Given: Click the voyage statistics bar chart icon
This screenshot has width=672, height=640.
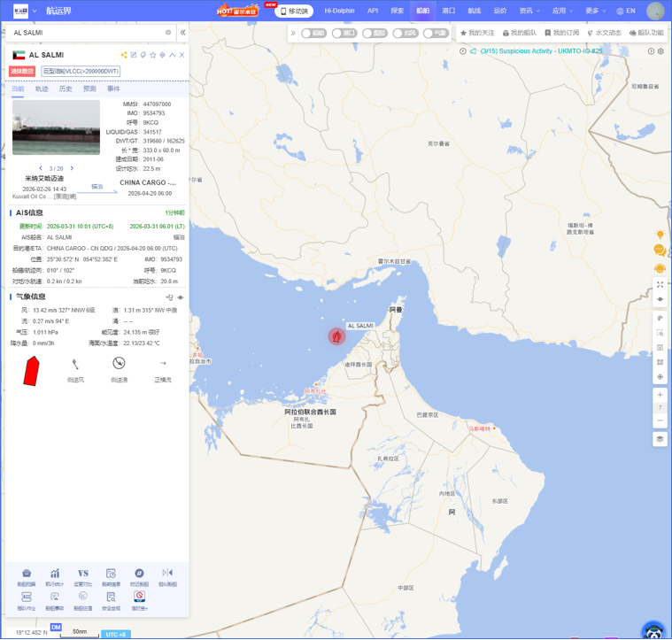Looking at the screenshot, I should (54, 574).
